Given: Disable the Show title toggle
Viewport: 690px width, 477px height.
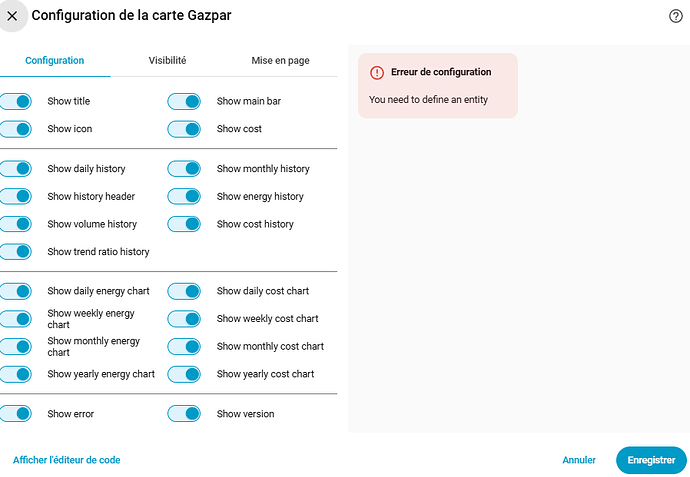Looking at the screenshot, I should (x=15, y=102).
